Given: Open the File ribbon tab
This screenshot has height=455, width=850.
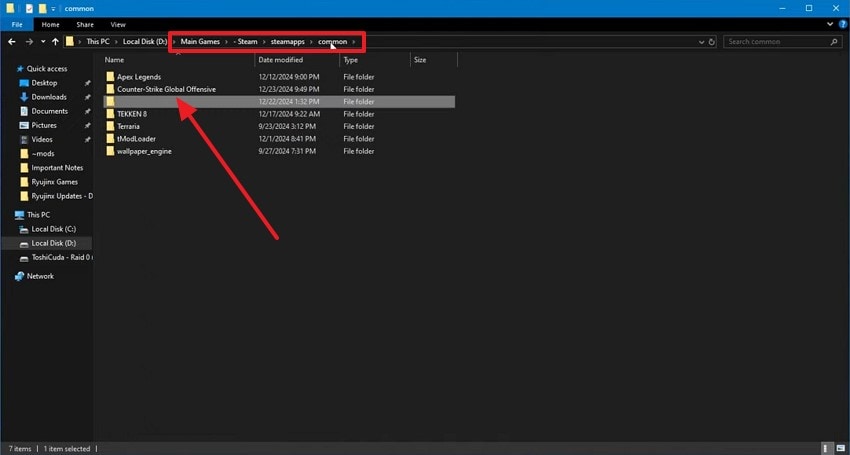Looking at the screenshot, I should pos(17,24).
